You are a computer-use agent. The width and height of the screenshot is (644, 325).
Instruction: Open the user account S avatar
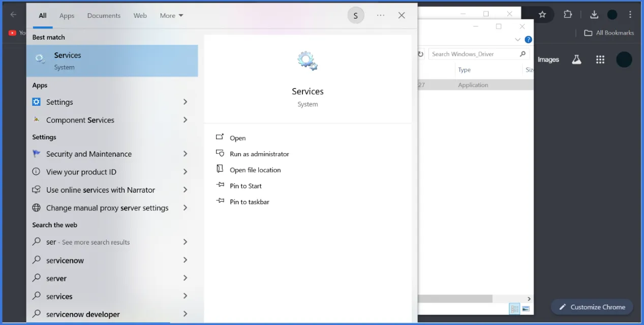point(356,15)
